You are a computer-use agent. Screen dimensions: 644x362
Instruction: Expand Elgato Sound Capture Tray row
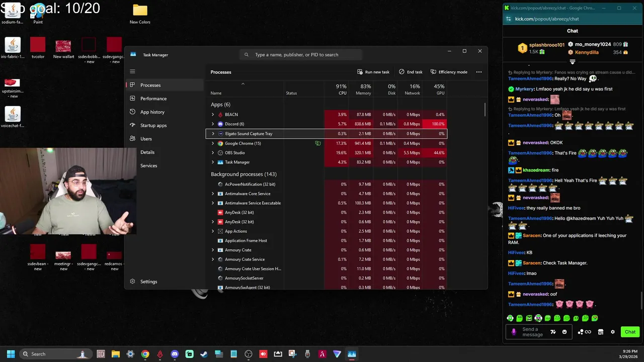point(213,134)
